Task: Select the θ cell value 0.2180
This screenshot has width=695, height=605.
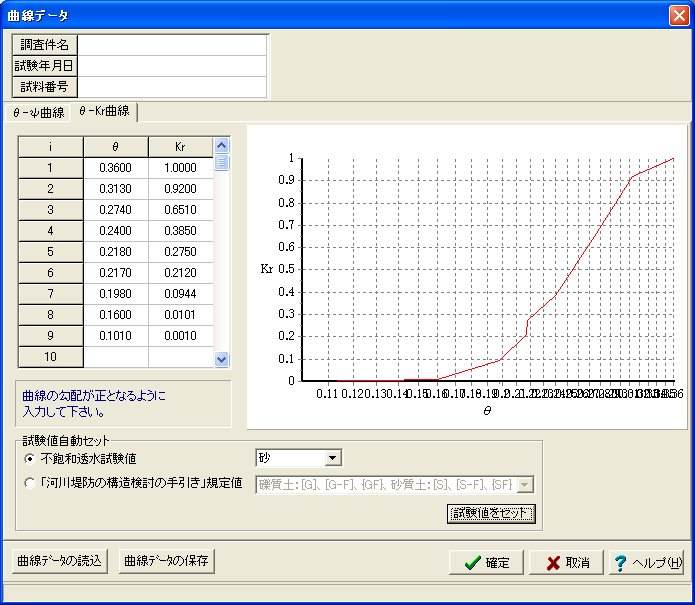Action: [x=116, y=252]
